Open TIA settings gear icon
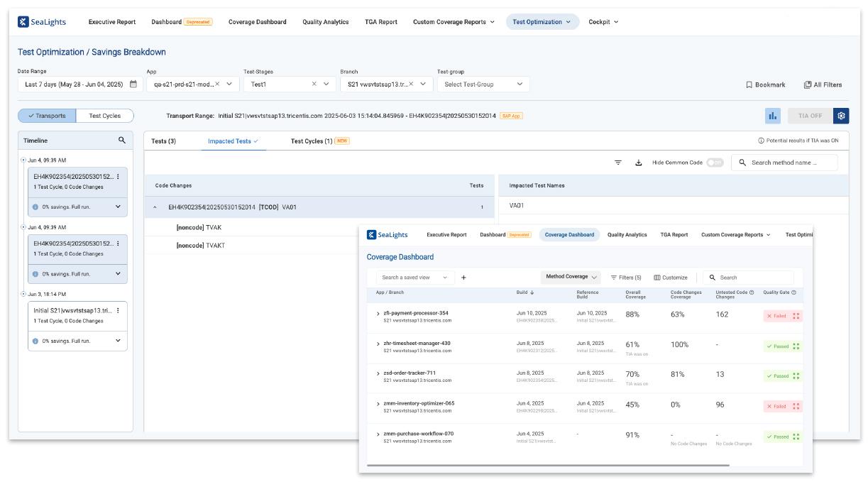 pyautogui.click(x=841, y=116)
